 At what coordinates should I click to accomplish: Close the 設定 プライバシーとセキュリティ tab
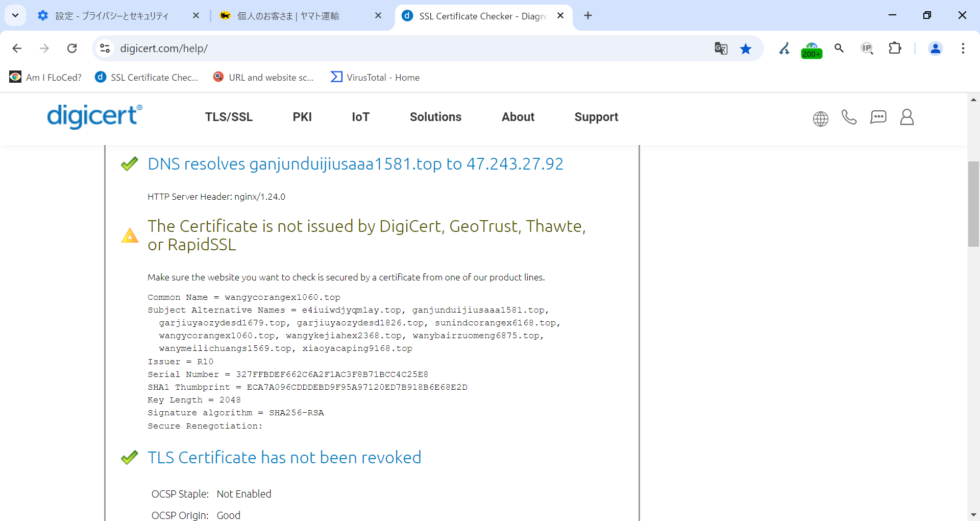(196, 16)
